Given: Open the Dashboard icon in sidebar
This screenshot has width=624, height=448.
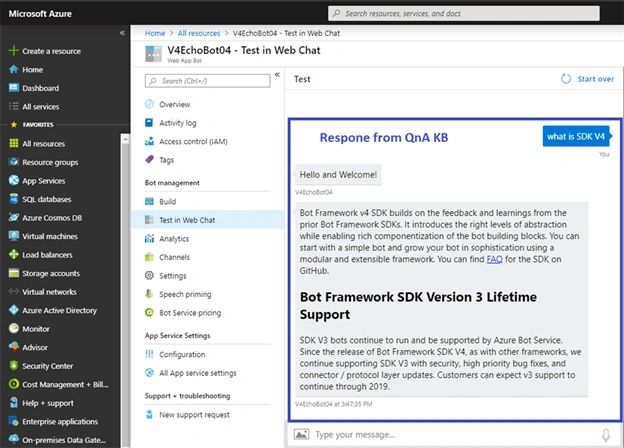Looking at the screenshot, I should [14, 88].
